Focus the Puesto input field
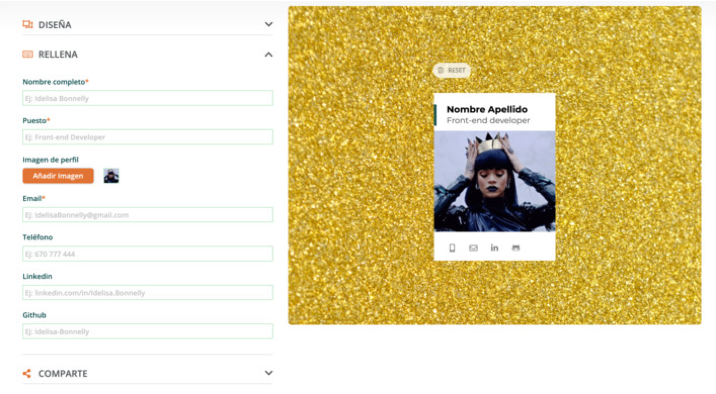 tap(147, 137)
